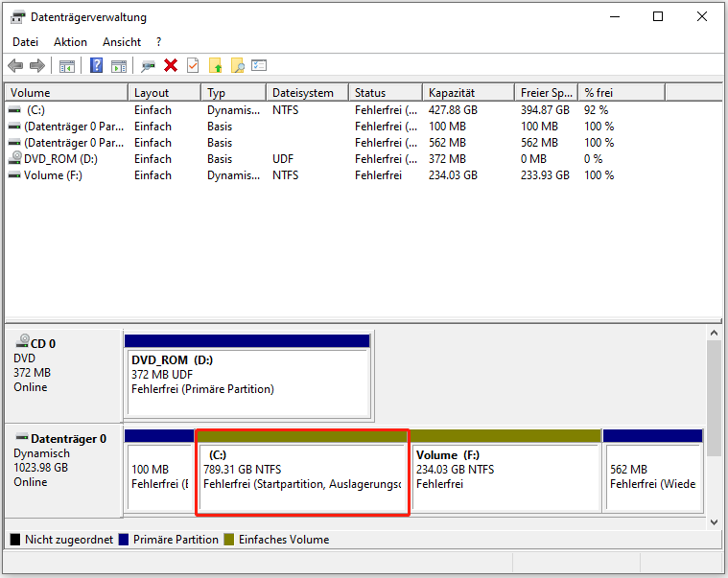Toggle the console tree pane icon
Screen dimensions: 728x578
tap(67, 65)
